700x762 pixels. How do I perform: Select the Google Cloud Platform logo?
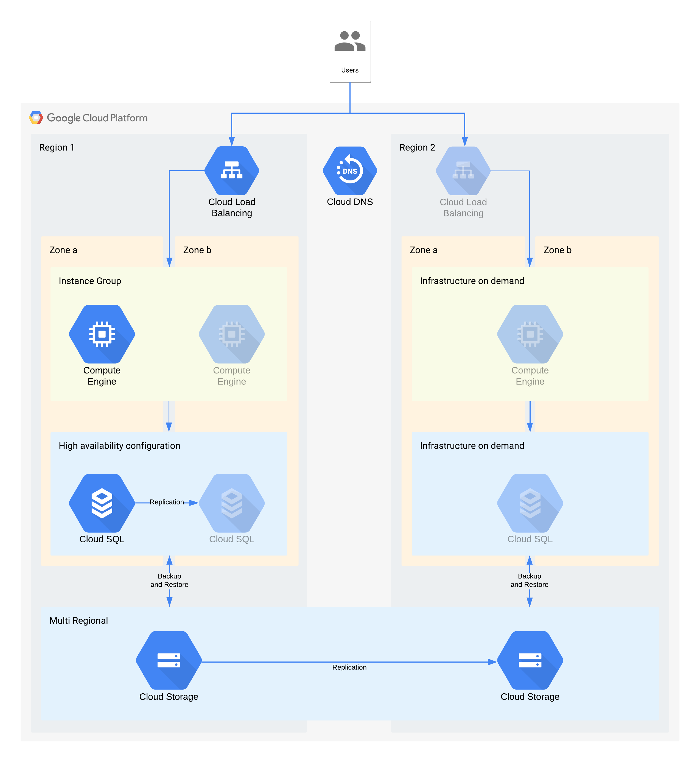pos(38,114)
